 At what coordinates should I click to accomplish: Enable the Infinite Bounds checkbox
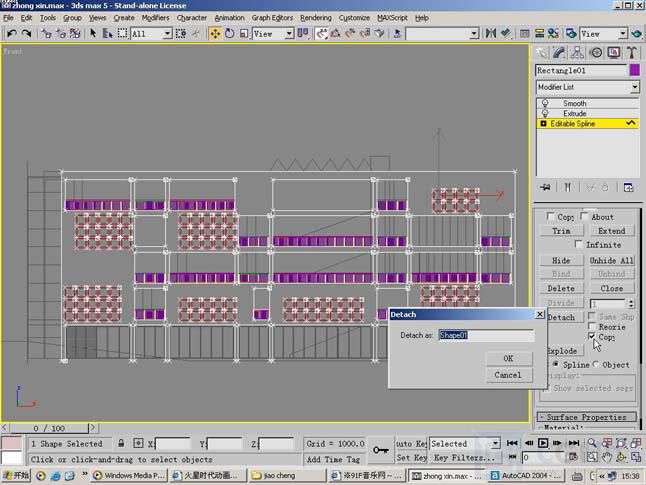point(578,244)
